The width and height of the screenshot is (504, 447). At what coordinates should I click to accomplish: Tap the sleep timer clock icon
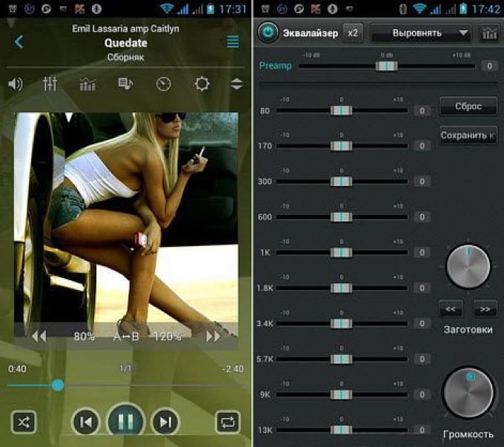164,84
